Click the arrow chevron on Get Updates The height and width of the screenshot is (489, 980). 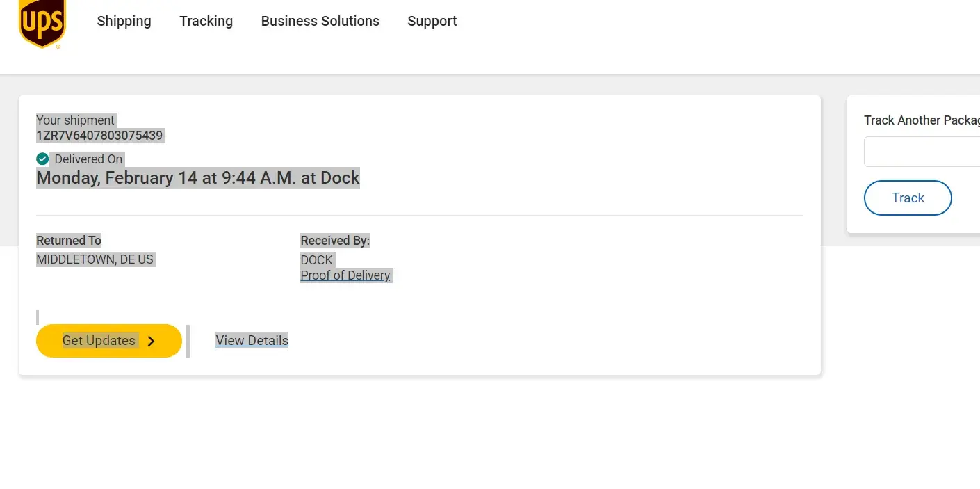(152, 341)
